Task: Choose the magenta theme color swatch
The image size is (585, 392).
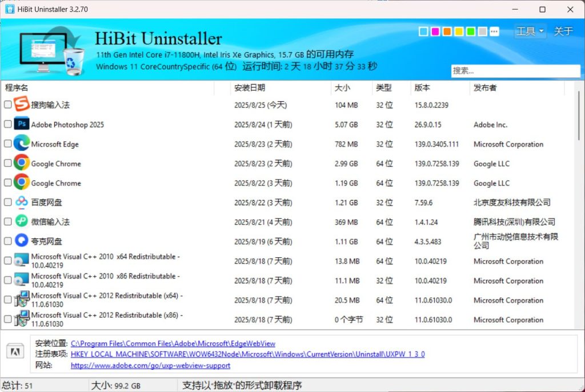Action: tap(435, 31)
